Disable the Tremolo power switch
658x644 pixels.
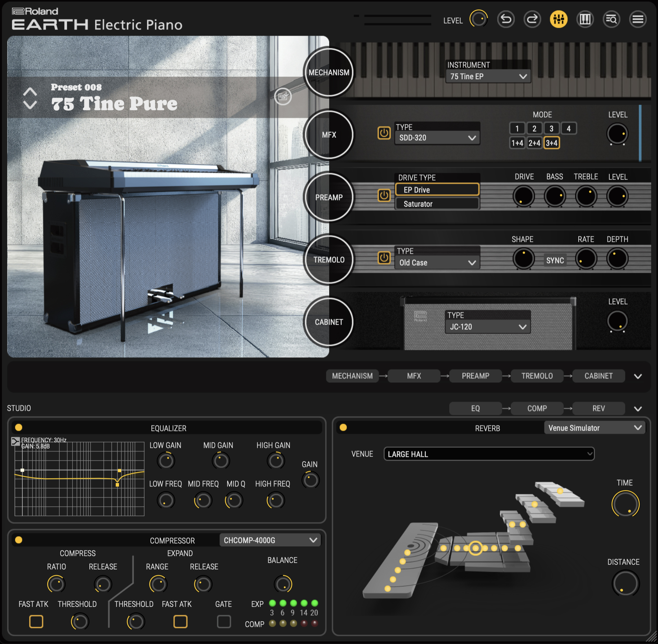pyautogui.click(x=384, y=258)
